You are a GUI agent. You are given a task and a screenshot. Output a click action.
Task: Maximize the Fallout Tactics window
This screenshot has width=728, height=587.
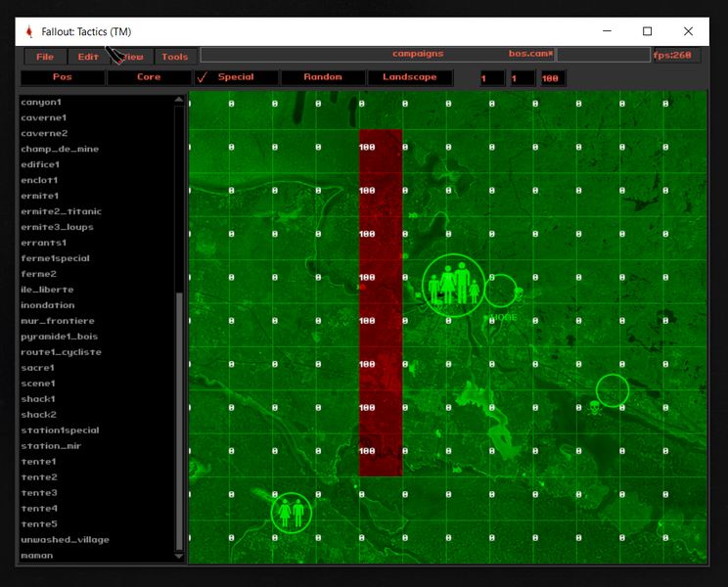(x=647, y=31)
